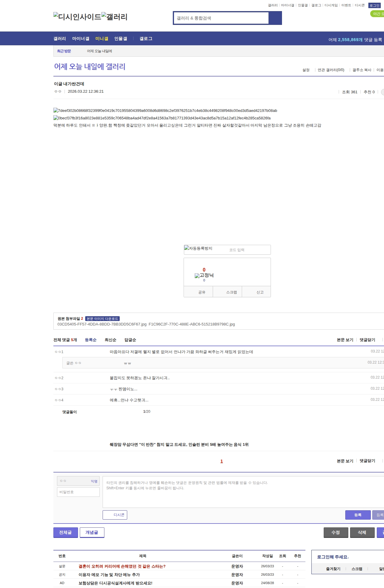
Task: Report the post with 신고
Action: pyautogui.click(x=260, y=292)
